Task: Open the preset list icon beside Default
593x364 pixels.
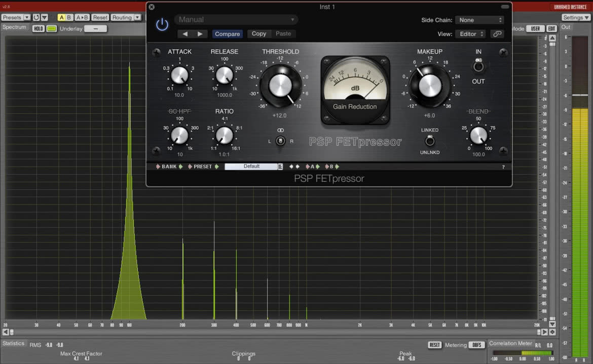Action: 280,167
